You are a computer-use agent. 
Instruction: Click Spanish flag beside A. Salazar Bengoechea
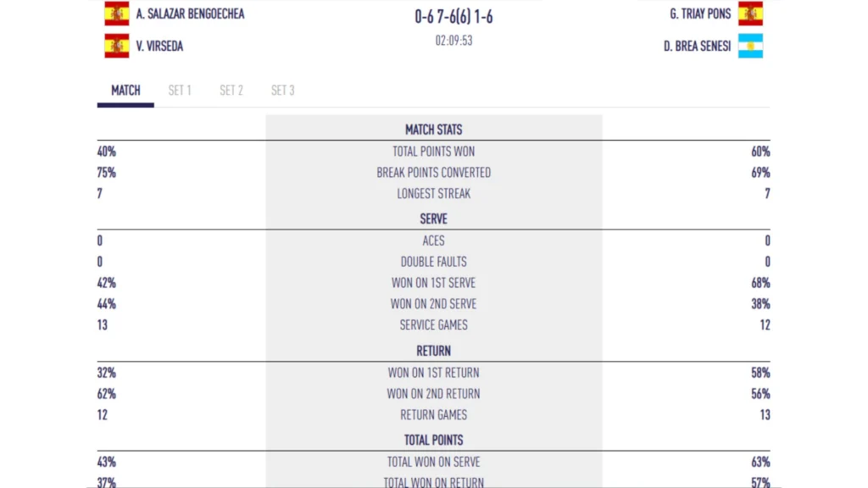pyautogui.click(x=117, y=14)
